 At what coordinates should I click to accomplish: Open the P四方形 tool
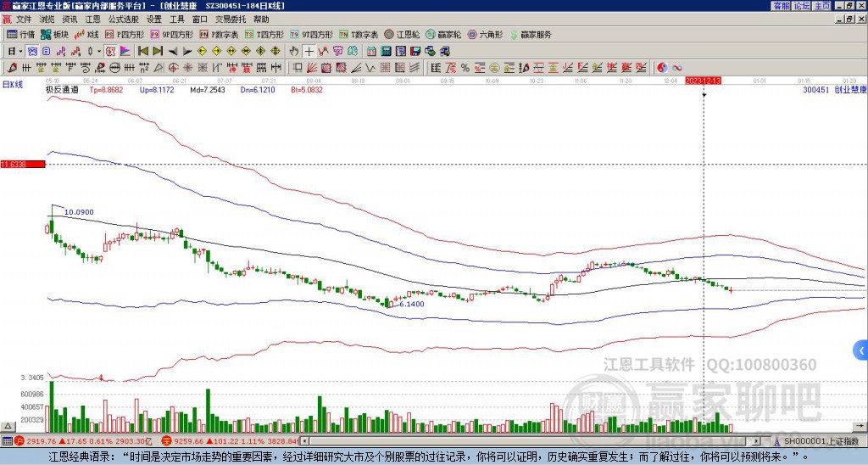coord(125,34)
